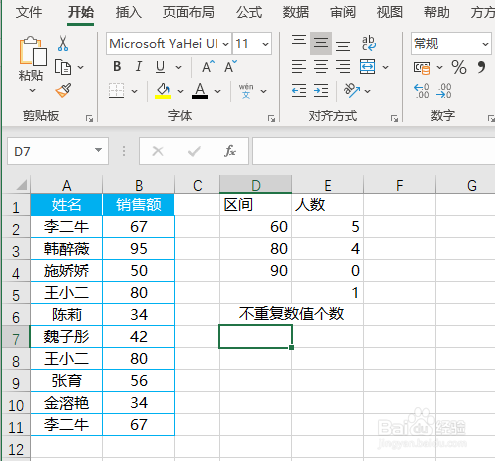Switch to the 审阅 tab

[343, 12]
